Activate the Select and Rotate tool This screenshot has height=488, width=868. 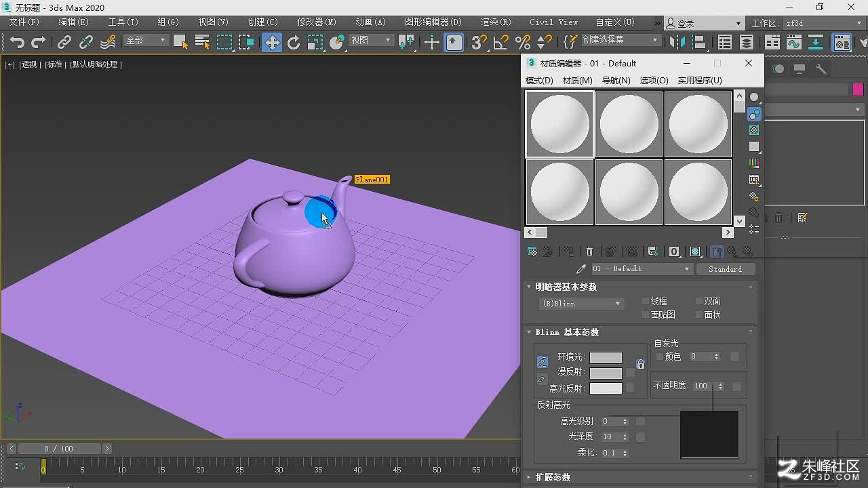tap(294, 43)
